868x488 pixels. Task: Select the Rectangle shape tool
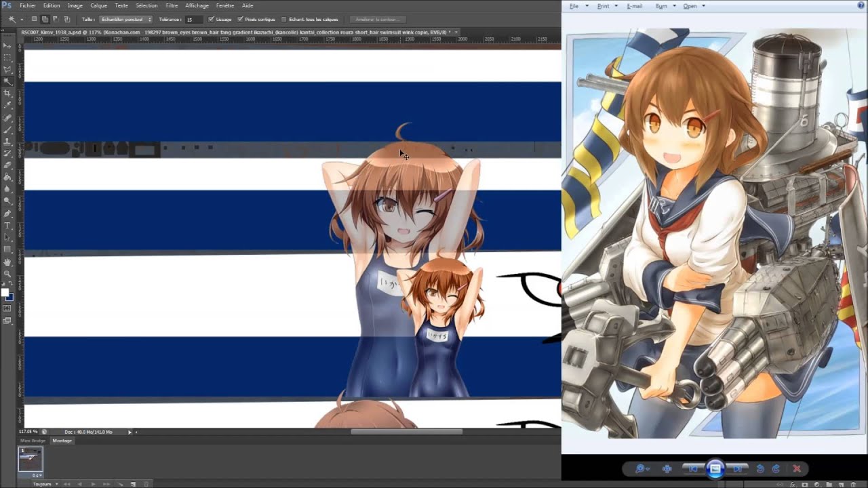[x=7, y=249]
